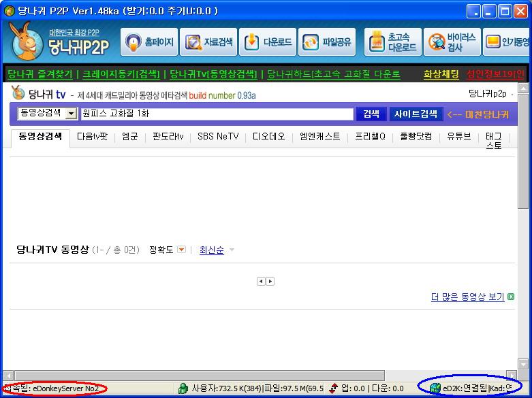Open the 홈페이지 toolbar button
Viewport: 532px width, 398px height.
(149, 42)
